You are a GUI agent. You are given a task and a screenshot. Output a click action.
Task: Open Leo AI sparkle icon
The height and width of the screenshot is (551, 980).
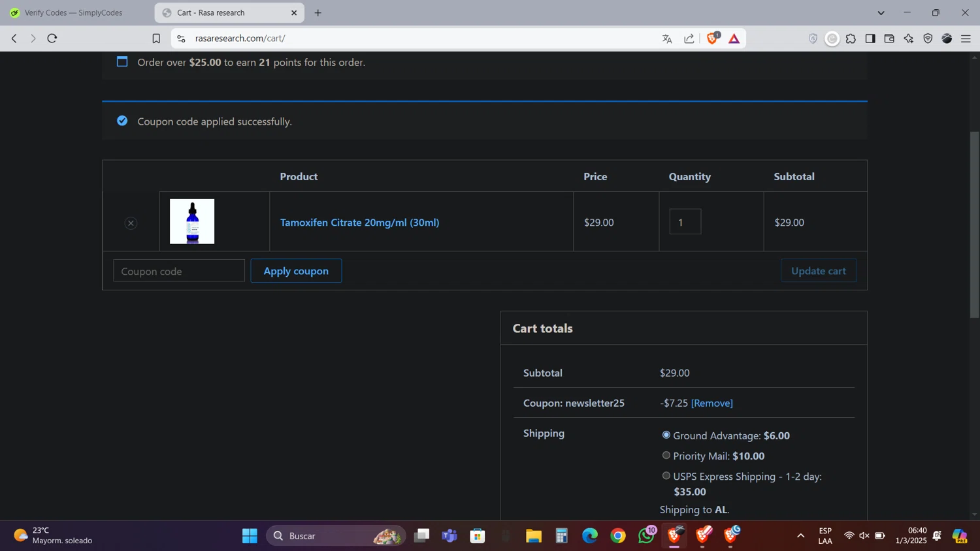[x=909, y=39]
